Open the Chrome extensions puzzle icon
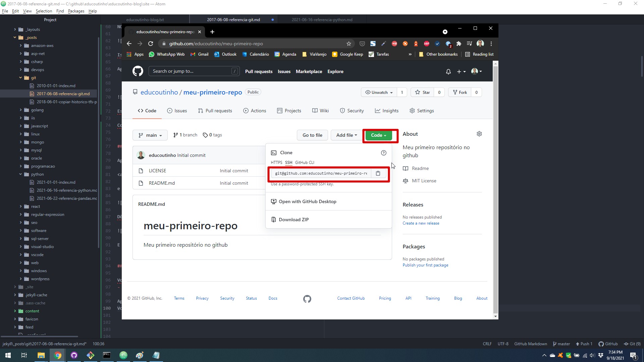This screenshot has height=362, width=644. (x=459, y=44)
